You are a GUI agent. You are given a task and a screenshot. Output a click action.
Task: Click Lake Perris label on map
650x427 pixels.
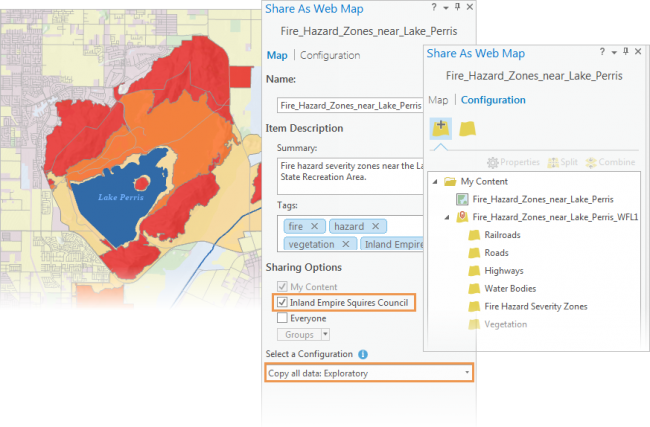pos(121,197)
